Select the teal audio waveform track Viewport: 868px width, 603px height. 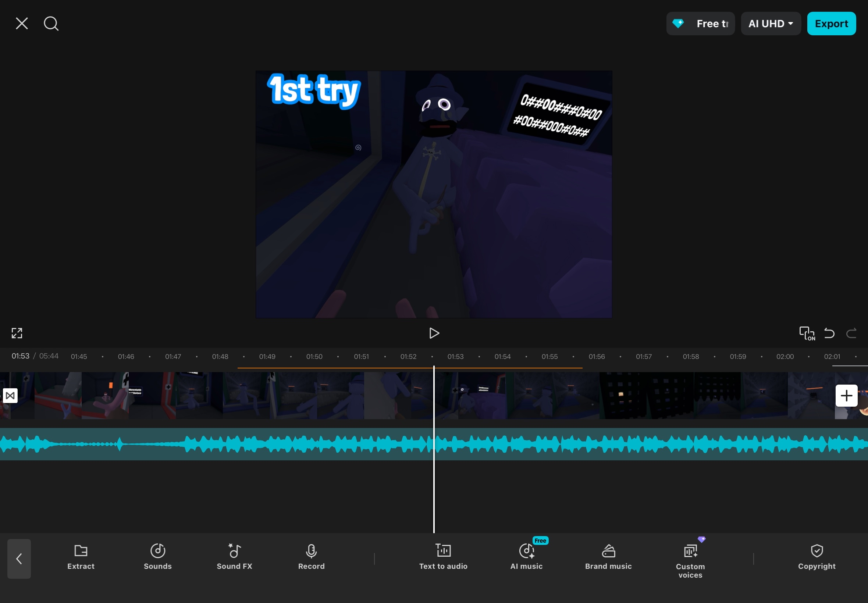[434, 444]
